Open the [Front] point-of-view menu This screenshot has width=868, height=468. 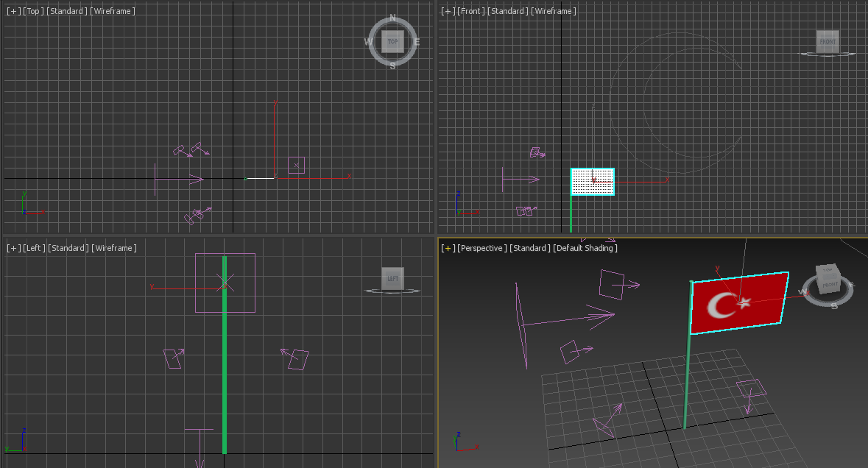tap(471, 11)
